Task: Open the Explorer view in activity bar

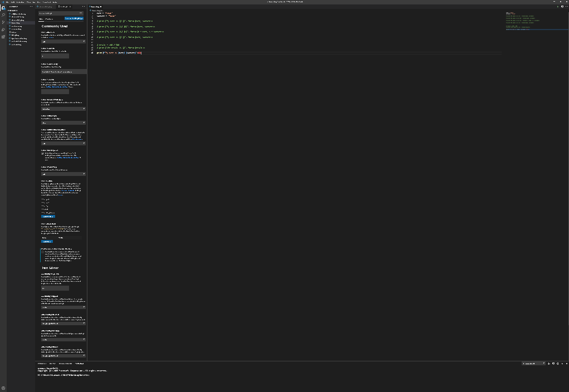Action: 3,8
